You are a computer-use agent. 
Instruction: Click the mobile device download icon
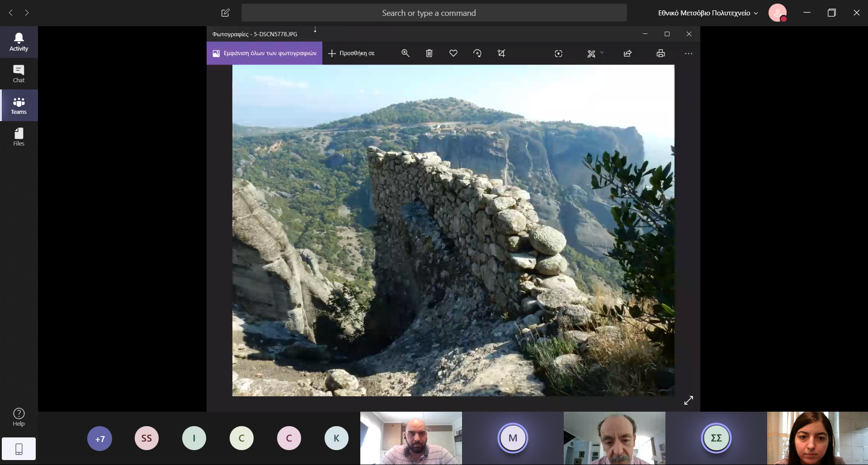19,449
